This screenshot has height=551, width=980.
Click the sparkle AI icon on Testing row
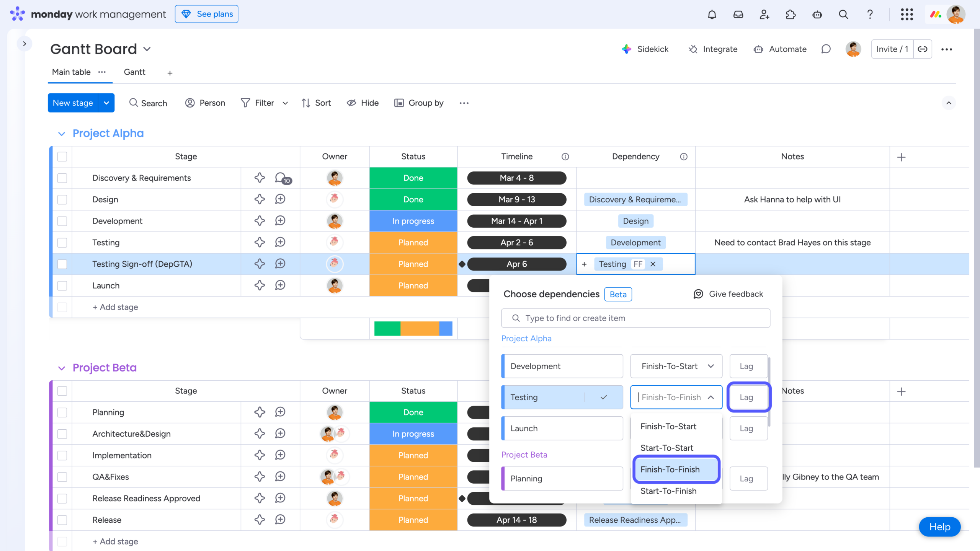point(259,242)
